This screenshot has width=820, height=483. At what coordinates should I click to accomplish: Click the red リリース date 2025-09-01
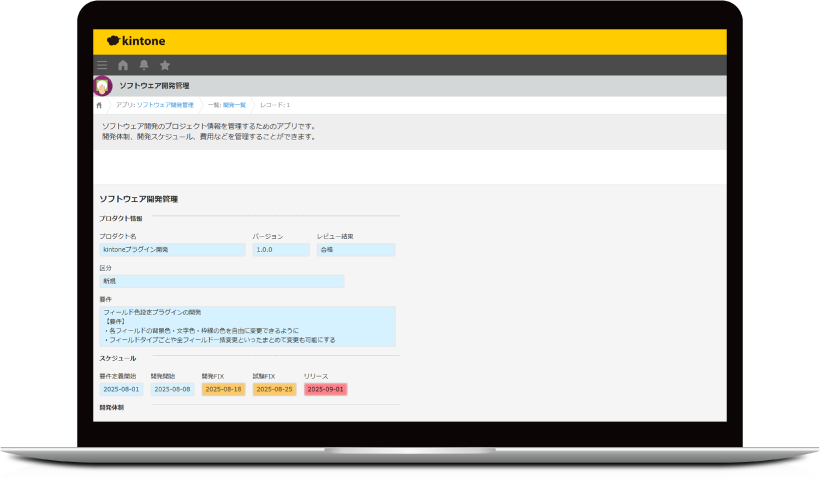(x=325, y=389)
